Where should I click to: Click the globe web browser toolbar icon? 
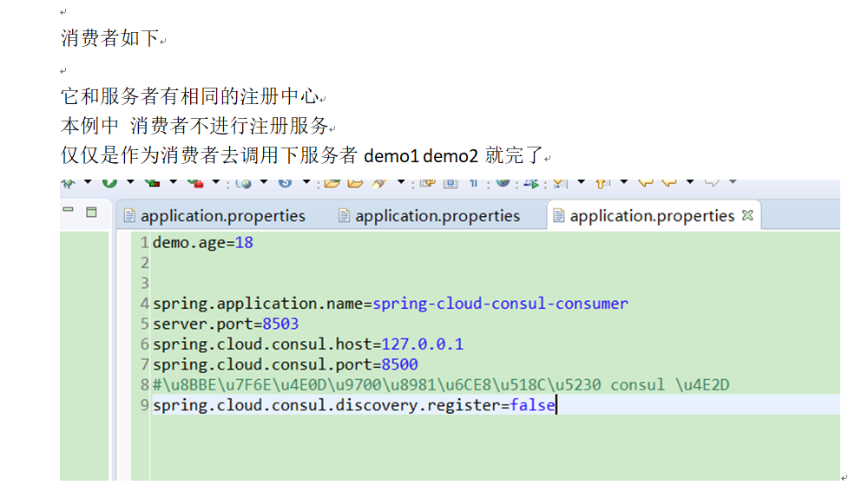tap(244, 183)
